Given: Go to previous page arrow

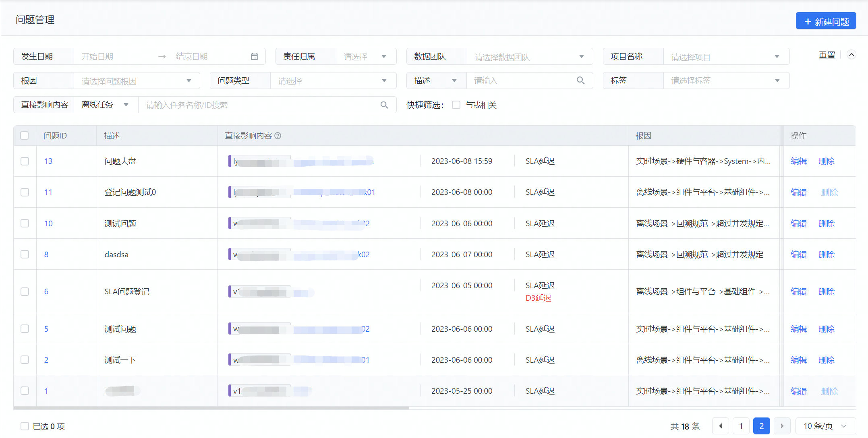Looking at the screenshot, I should coord(721,426).
